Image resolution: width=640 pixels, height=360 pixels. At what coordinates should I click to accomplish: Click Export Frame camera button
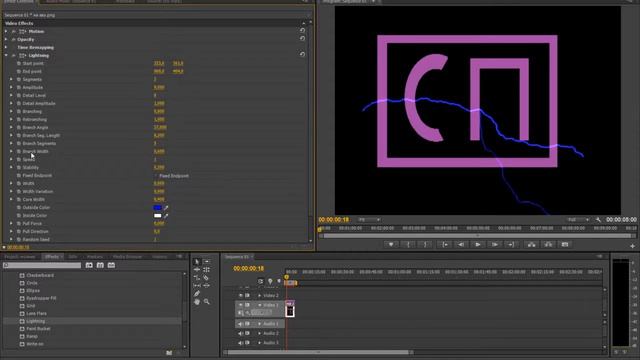coord(565,244)
